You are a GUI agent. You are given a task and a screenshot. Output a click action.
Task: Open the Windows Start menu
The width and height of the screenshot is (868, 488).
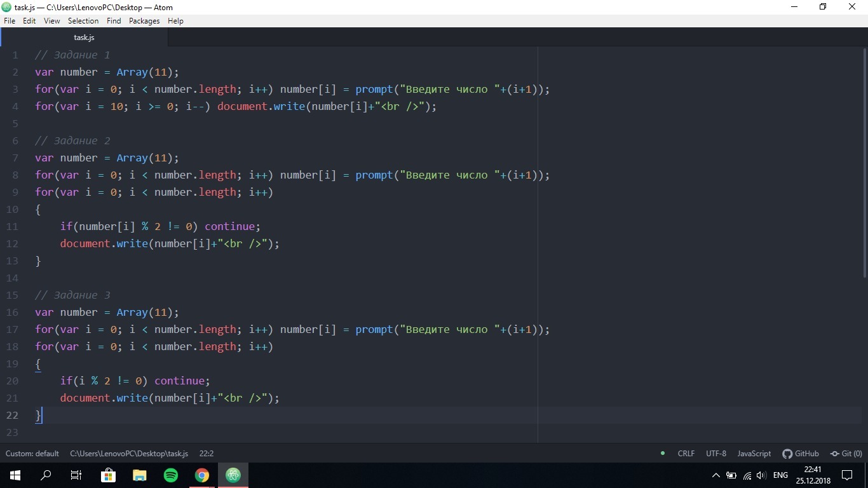15,475
